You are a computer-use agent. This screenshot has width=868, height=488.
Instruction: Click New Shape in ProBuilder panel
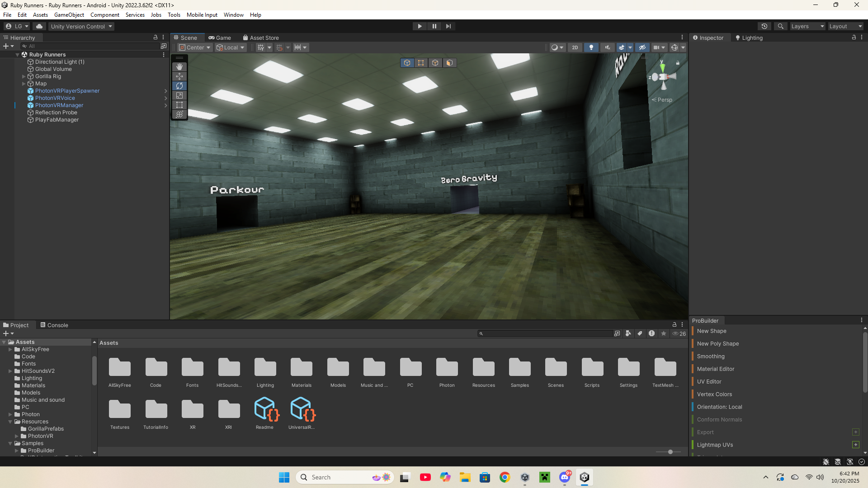click(x=712, y=331)
